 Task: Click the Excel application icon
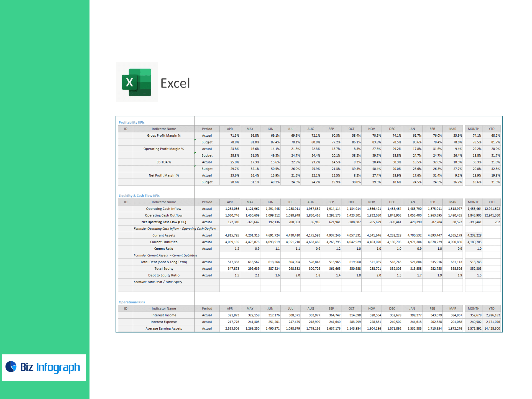[x=137, y=82]
